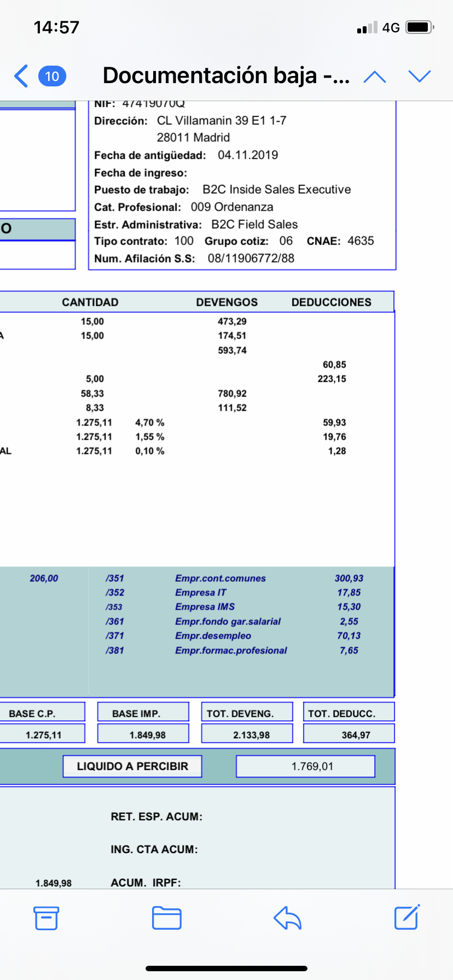Select the 1.769,01 net pay amount field

click(305, 766)
